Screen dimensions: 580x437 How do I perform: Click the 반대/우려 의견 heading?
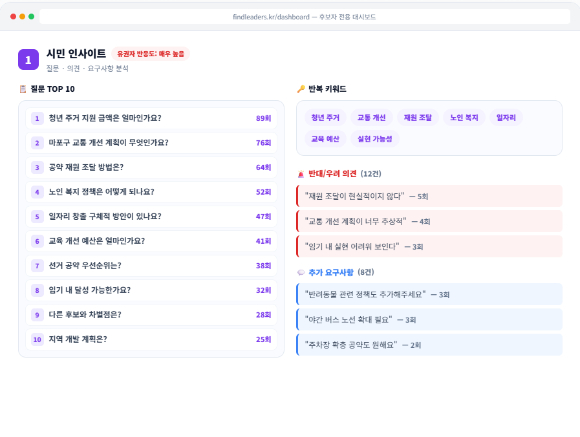333,174
